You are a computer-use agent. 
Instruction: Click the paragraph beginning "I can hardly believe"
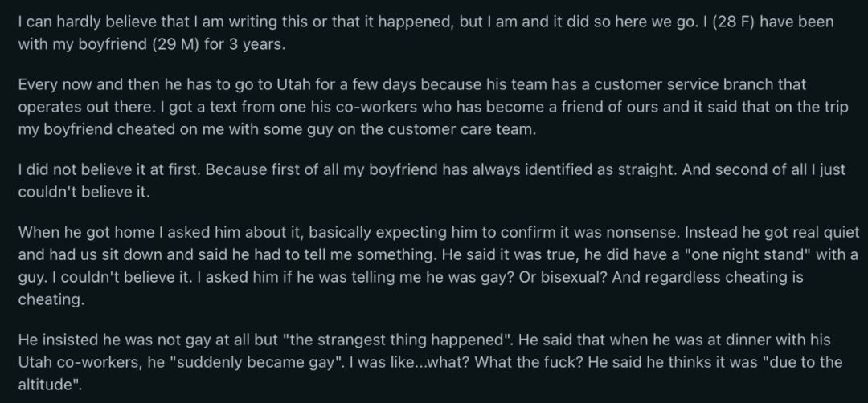(426, 33)
